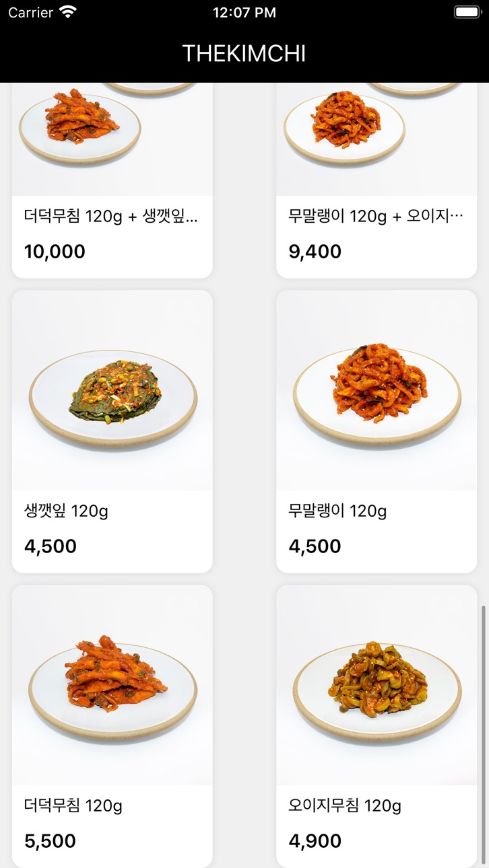Open the 오이지무침 120g product photo
The image size is (489, 868).
pos(377,685)
